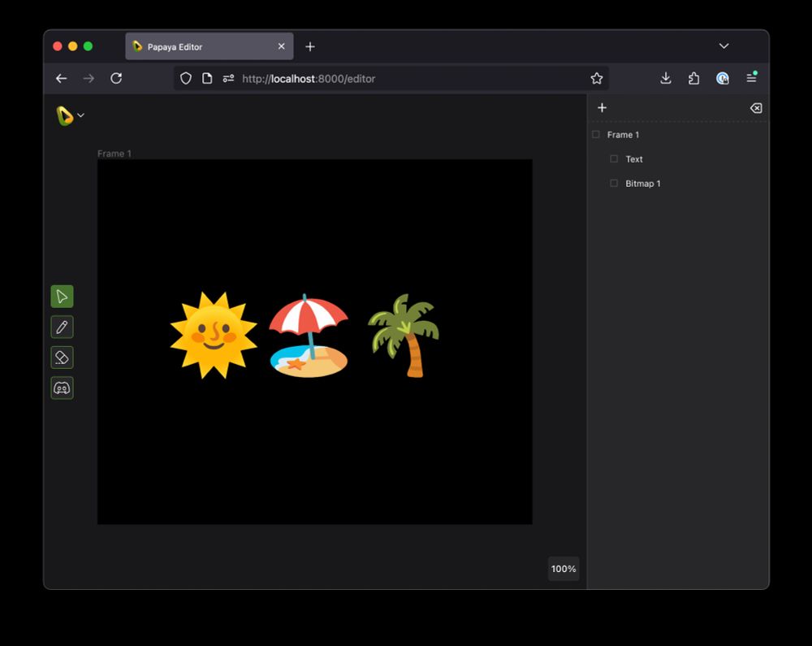The height and width of the screenshot is (646, 812).
Task: Open the Papaya logo menu
Action: (69, 115)
